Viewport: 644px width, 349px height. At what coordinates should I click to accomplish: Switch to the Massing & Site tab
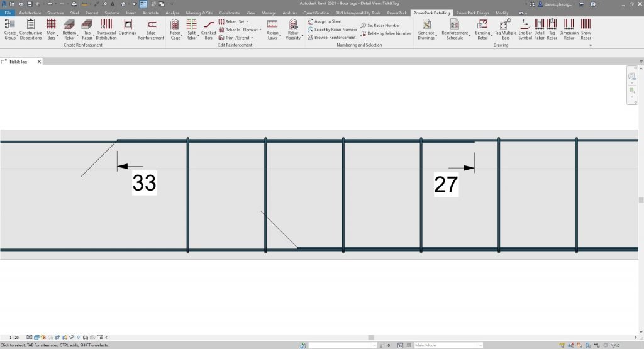(199, 13)
